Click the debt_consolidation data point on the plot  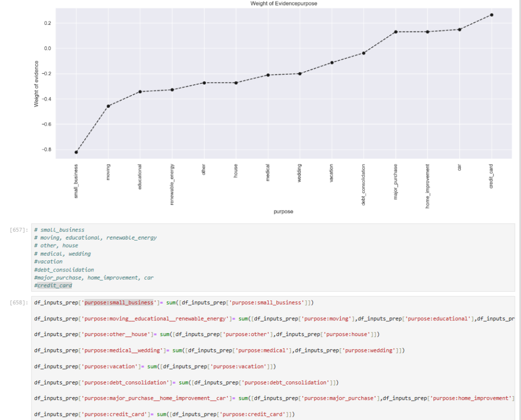364,53
